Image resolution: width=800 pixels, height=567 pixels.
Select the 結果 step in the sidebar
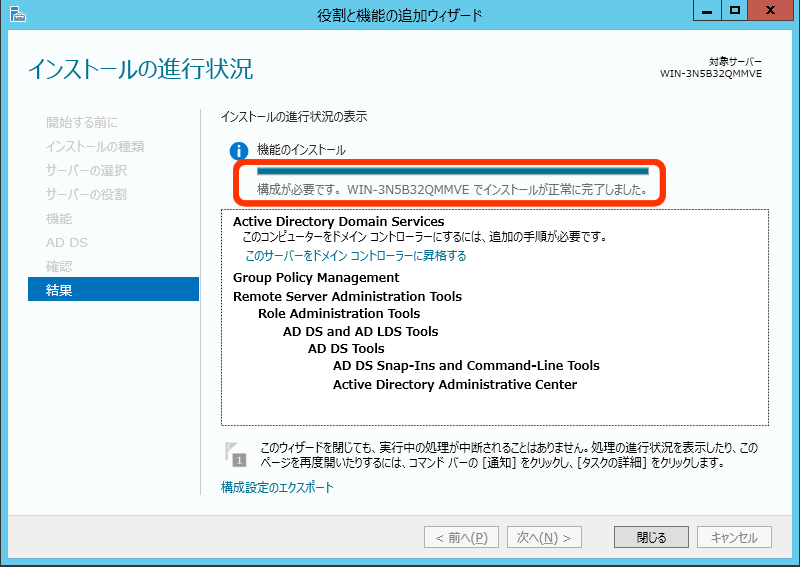(113, 289)
